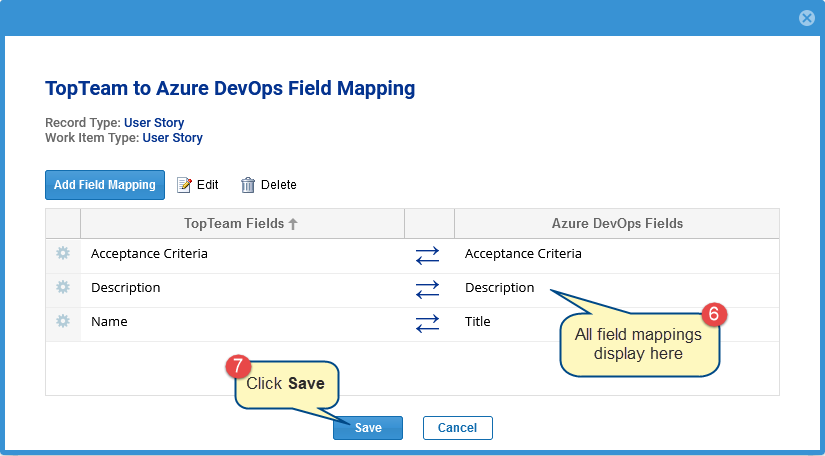Viewport: 825px width, 456px height.
Task: Click Record Type value User Story
Action: tap(154, 123)
